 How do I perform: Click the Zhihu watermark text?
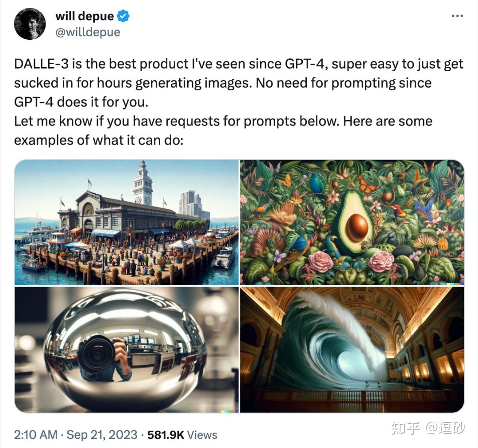(428, 428)
